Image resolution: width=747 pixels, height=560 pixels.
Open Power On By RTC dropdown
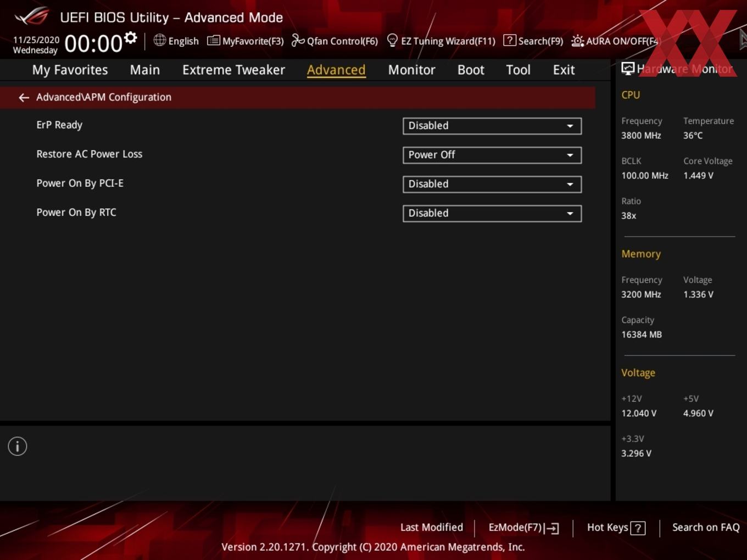pyautogui.click(x=492, y=213)
